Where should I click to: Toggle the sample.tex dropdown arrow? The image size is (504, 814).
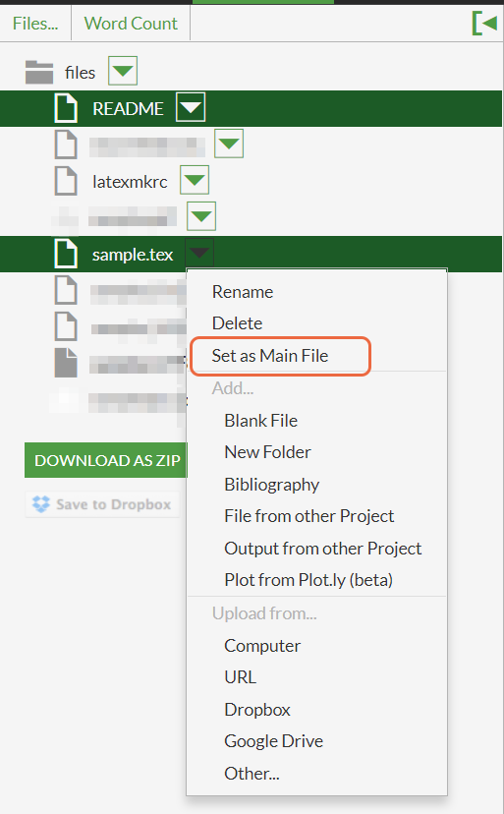pos(199,253)
